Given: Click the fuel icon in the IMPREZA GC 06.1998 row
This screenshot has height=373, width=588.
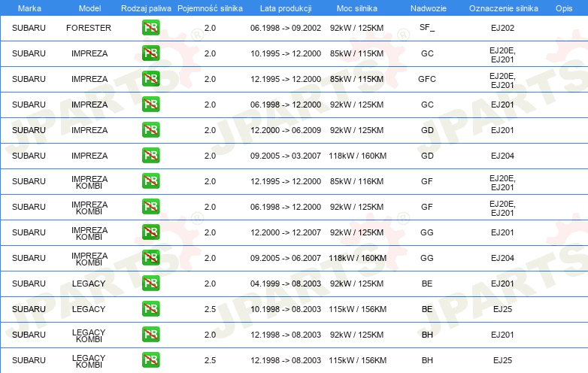Looking at the screenshot, I should (150, 105).
